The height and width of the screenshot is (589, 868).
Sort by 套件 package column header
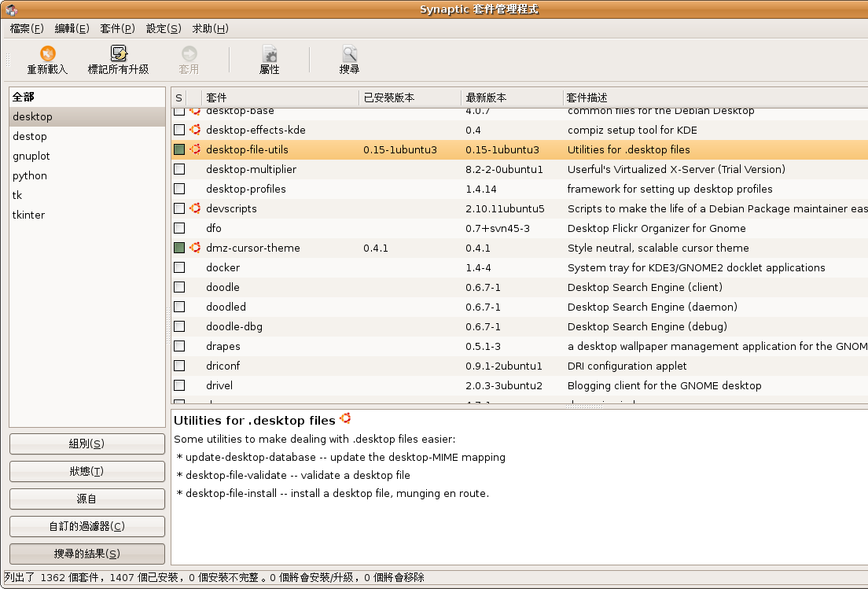click(281, 98)
